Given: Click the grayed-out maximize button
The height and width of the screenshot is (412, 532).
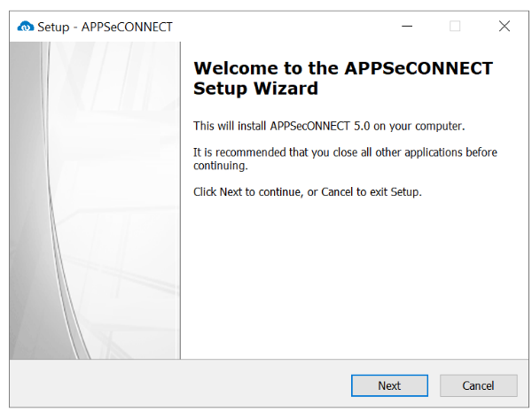Looking at the screenshot, I should [x=455, y=27].
